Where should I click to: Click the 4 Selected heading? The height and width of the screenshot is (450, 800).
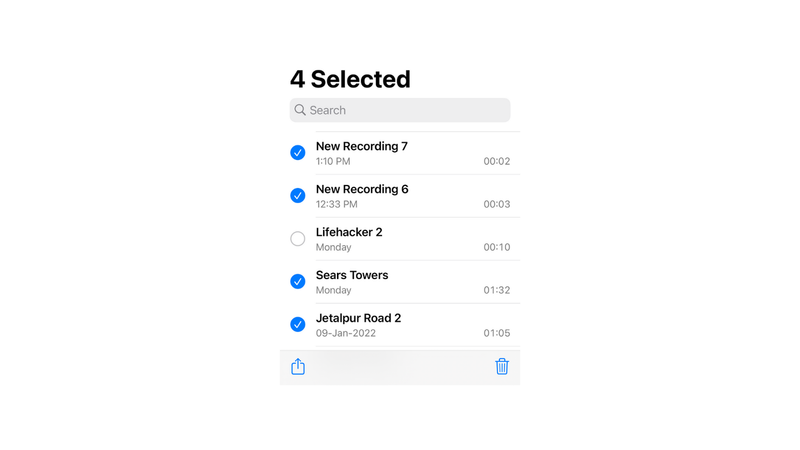(351, 79)
